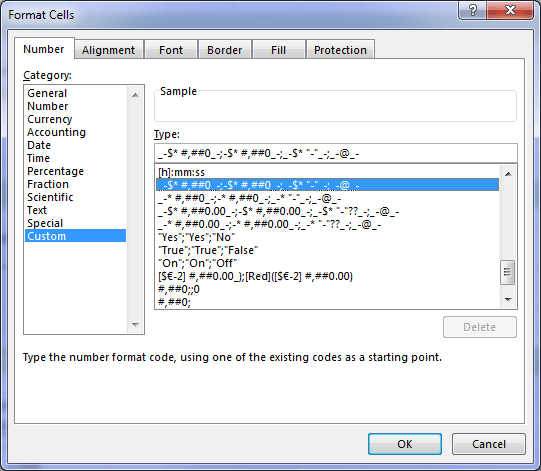Select the Time category
Viewport: 541px width, 471px height.
(75, 158)
